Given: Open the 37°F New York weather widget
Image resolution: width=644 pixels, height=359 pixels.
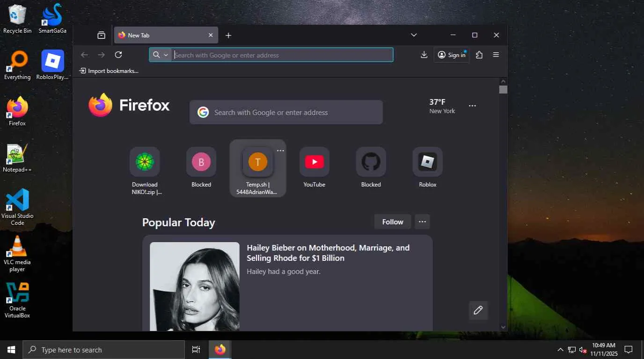Looking at the screenshot, I should 442,106.
